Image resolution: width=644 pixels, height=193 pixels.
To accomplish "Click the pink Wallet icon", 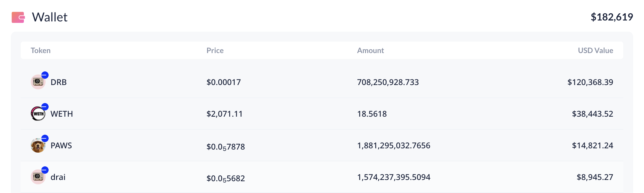I will pyautogui.click(x=18, y=17).
